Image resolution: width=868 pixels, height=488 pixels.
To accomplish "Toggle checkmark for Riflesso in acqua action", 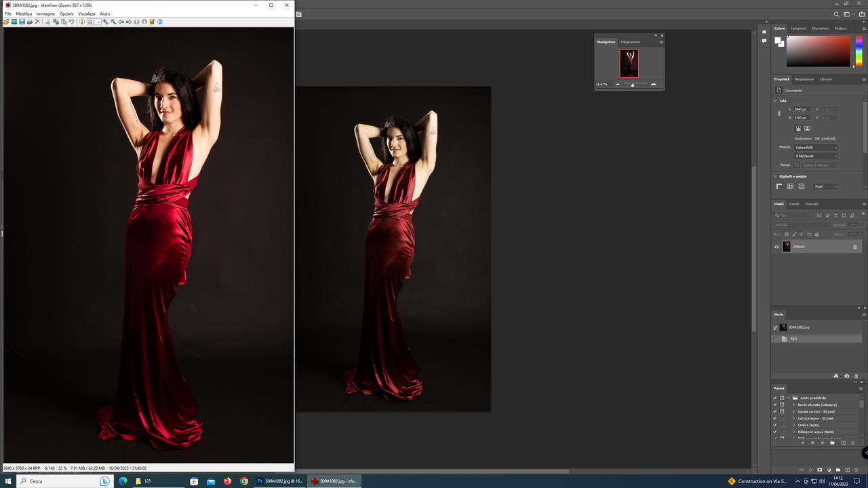I will point(775,432).
